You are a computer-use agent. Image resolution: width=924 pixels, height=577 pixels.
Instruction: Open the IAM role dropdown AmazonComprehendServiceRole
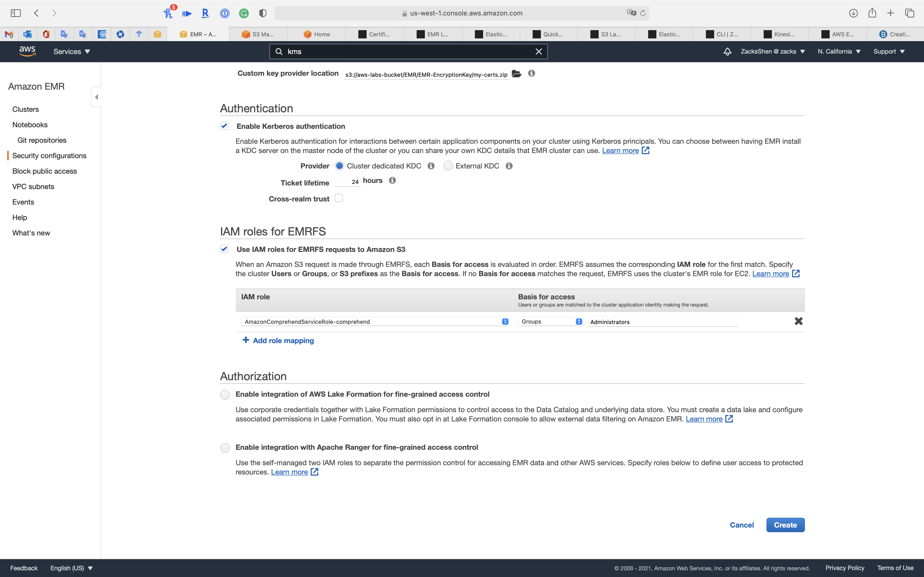tap(375, 322)
